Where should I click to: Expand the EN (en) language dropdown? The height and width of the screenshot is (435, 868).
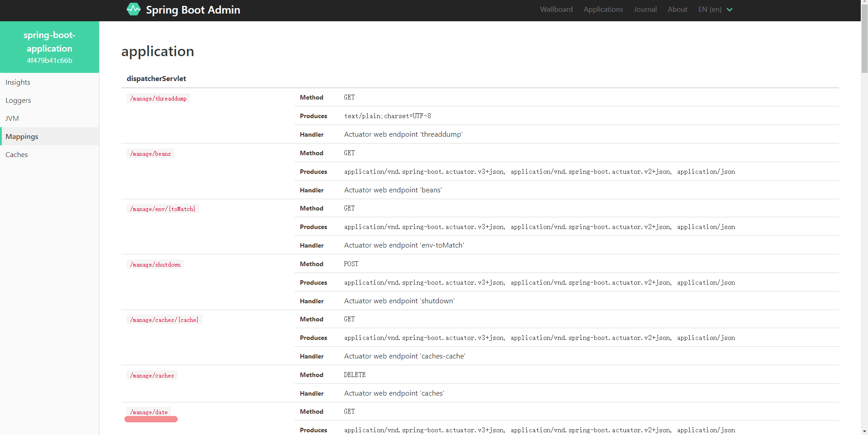(x=715, y=10)
